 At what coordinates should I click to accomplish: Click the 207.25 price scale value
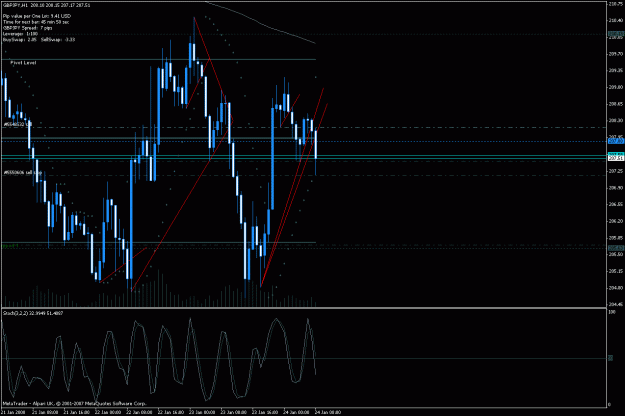616,171
